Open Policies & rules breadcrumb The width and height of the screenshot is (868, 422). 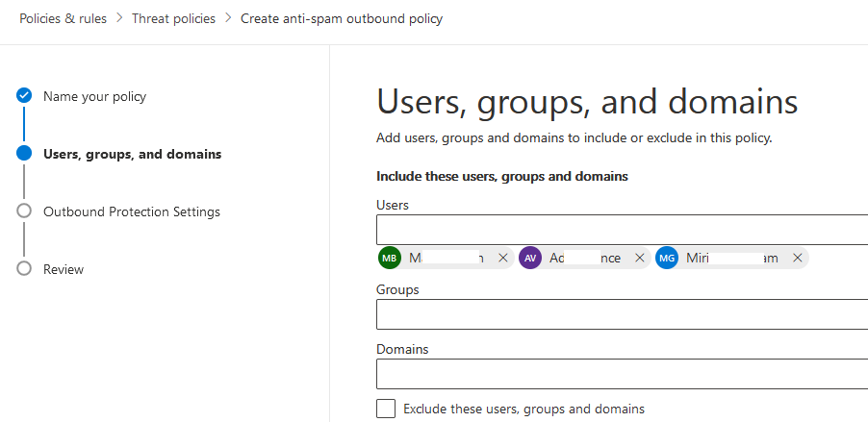point(64,18)
